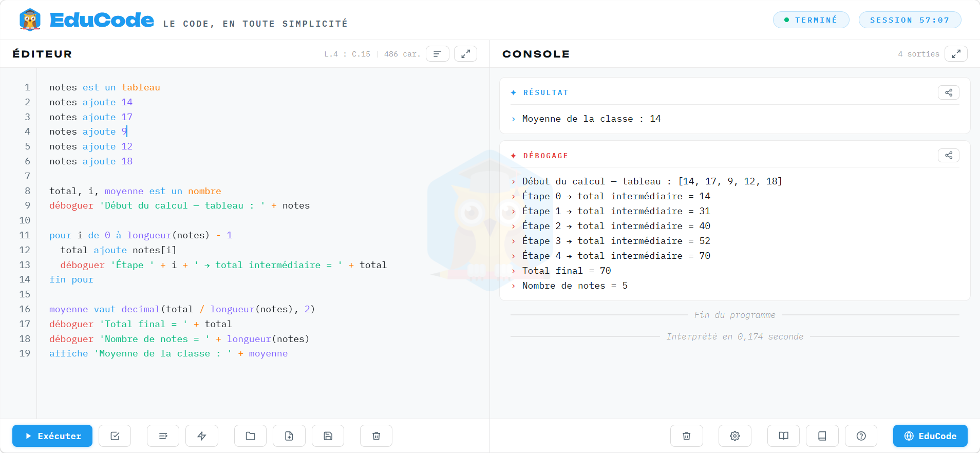
Task: Click the lightning bolt quick-run icon
Action: 202,436
